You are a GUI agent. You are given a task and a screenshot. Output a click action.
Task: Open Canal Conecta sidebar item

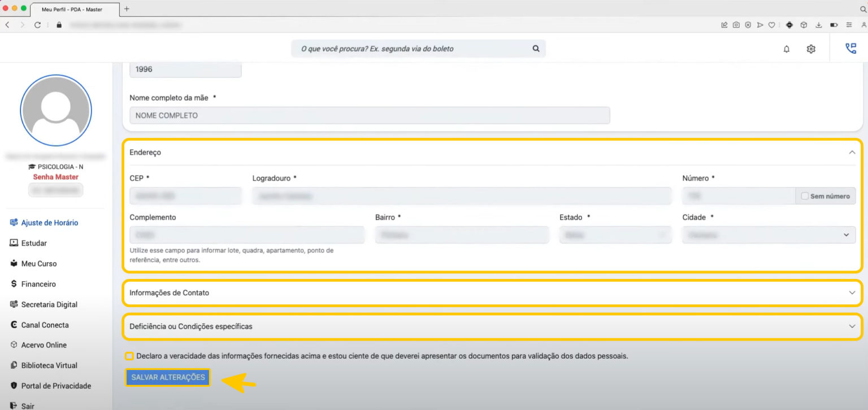point(40,325)
